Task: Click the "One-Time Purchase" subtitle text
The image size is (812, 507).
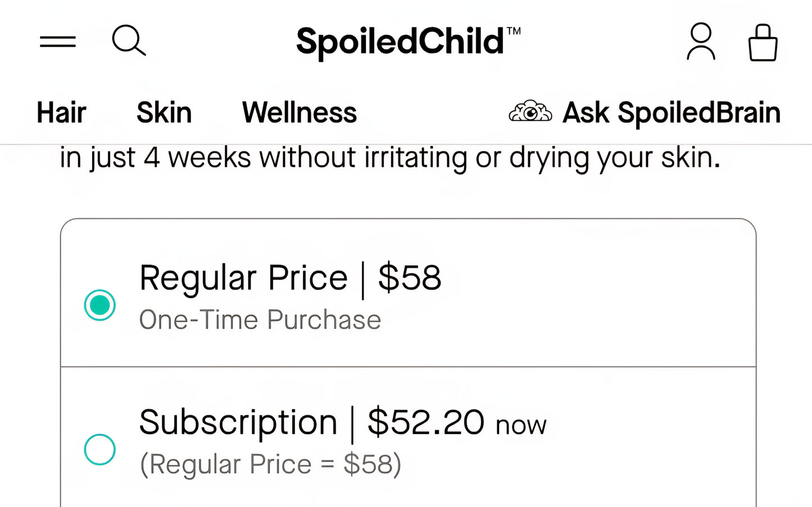Action: [260, 320]
